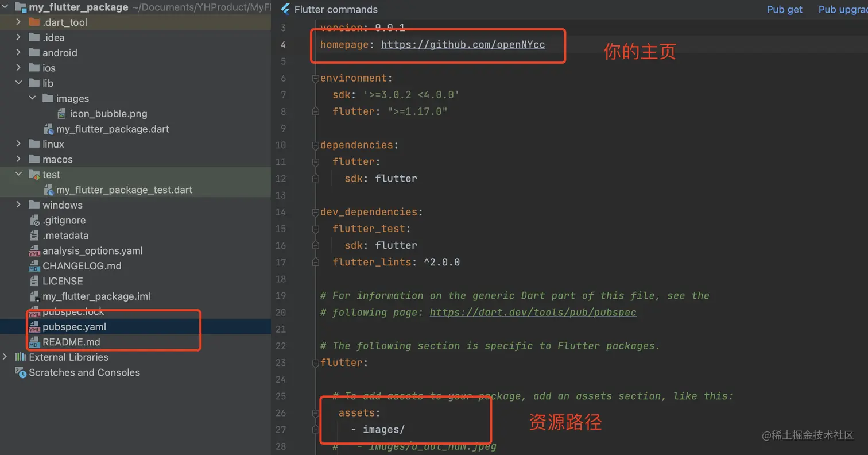The height and width of the screenshot is (455, 868).
Task: Click the icon_bubble.png image file icon
Action: click(61, 114)
